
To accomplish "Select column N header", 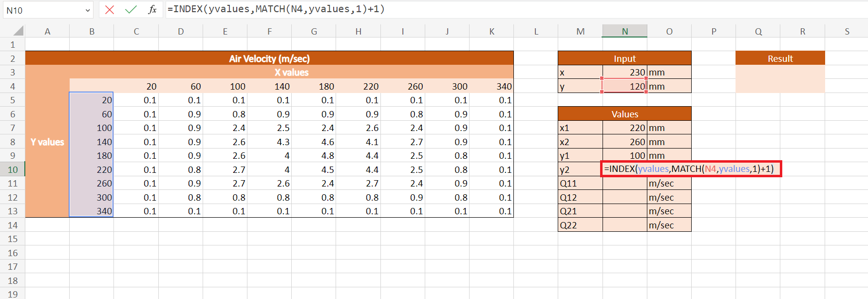I will (x=624, y=31).
